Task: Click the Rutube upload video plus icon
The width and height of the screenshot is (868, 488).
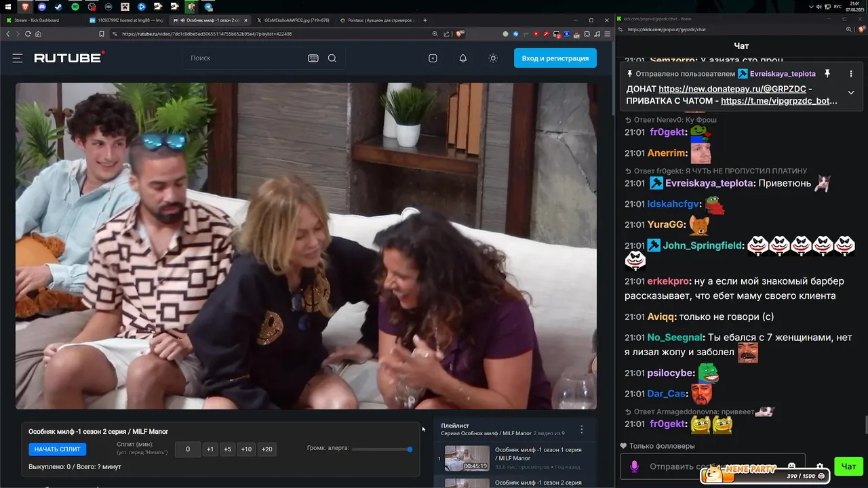Action: [x=433, y=58]
